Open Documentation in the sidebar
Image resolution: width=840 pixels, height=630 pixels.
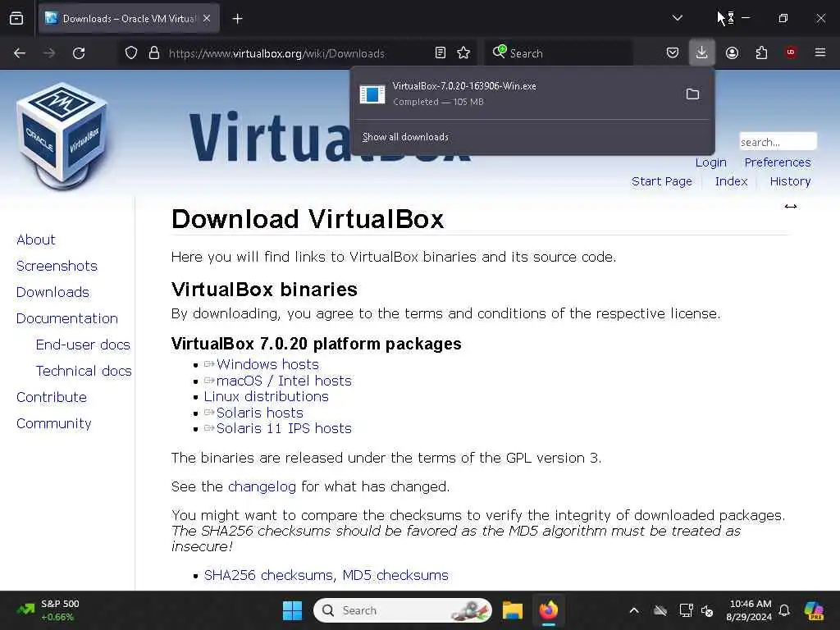coord(67,318)
